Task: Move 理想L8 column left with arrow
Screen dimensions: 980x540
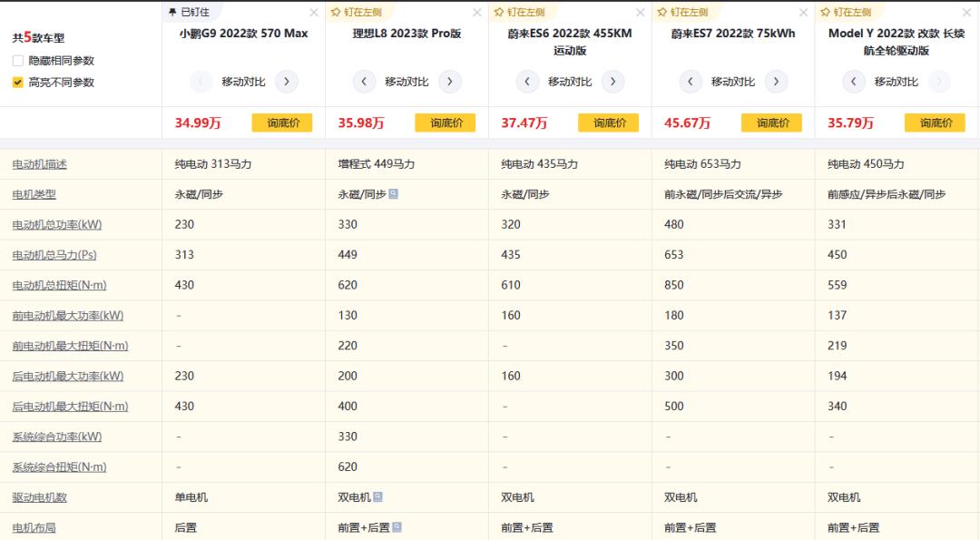Action: [x=364, y=82]
